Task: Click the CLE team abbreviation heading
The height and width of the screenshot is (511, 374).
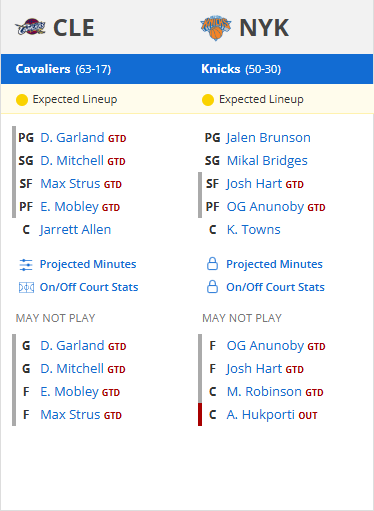Action: (74, 28)
